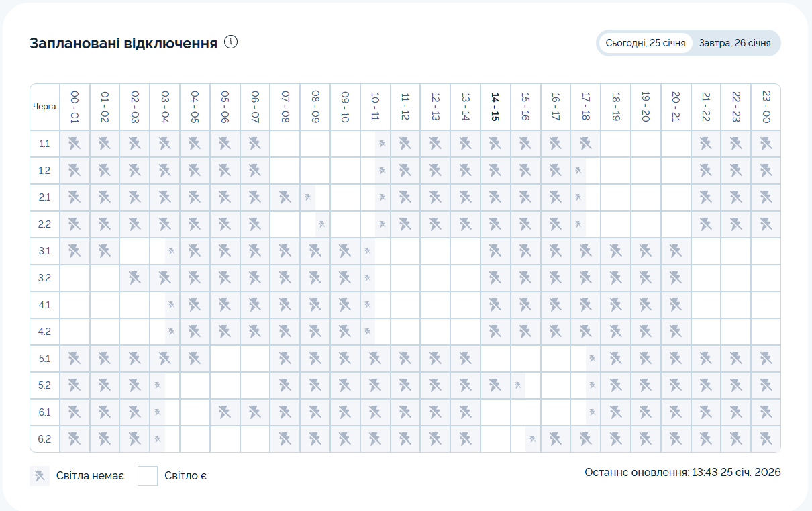Click outage icon for queue 3.1 at 14-15

pos(495,251)
